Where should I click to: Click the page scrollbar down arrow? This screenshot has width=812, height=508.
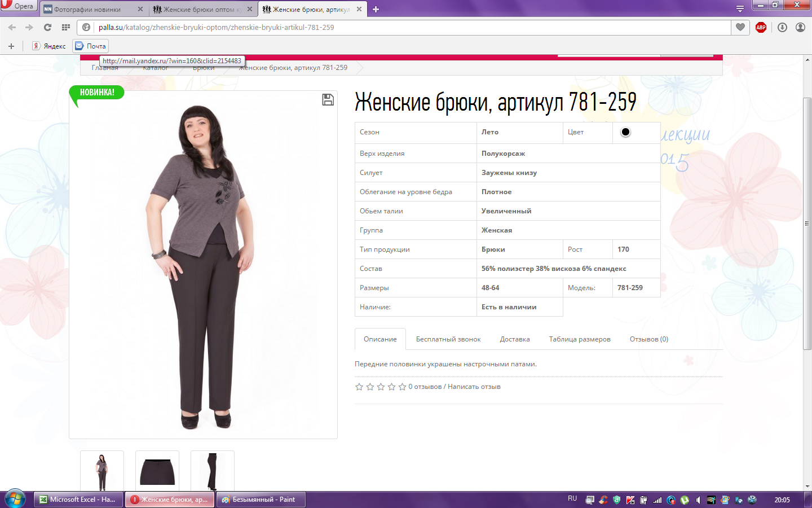point(807,487)
